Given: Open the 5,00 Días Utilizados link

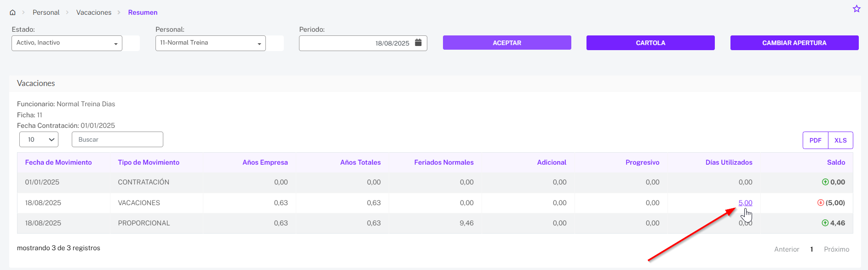Looking at the screenshot, I should 745,203.
